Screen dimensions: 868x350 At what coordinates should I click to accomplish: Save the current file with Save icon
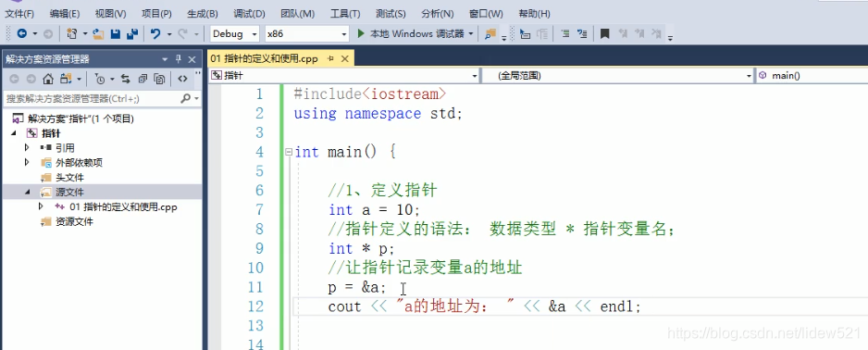coord(115,33)
